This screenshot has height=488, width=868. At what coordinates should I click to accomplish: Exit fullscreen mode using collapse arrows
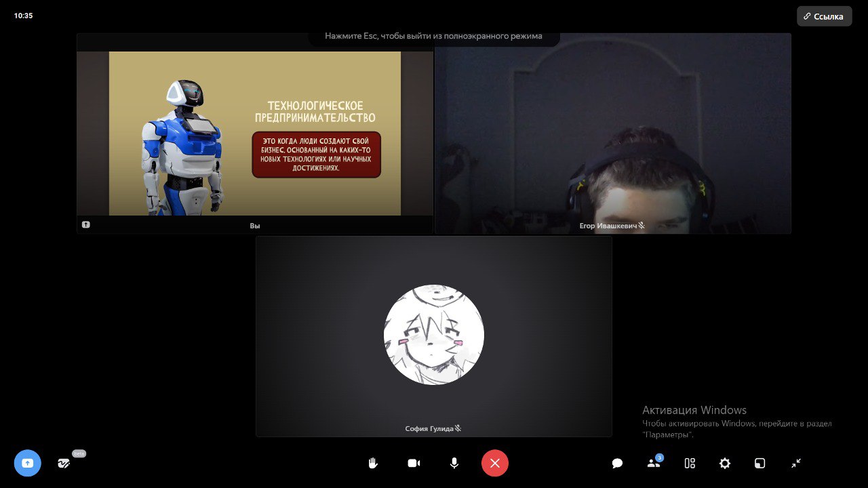[x=796, y=464]
